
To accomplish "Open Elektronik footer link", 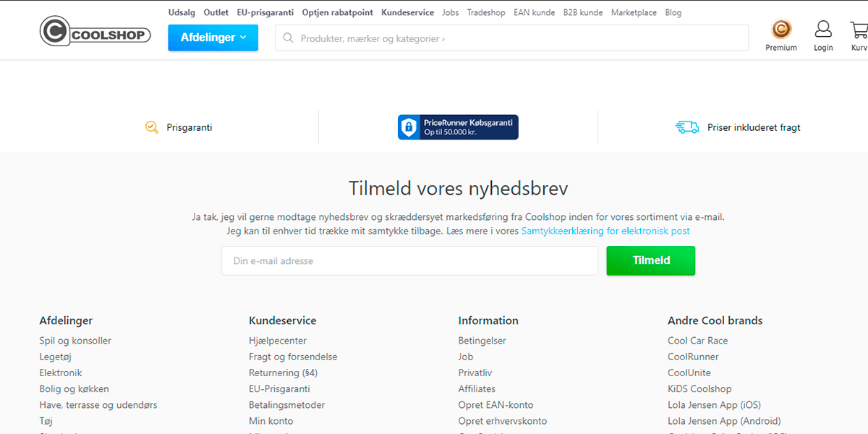I will tap(61, 373).
